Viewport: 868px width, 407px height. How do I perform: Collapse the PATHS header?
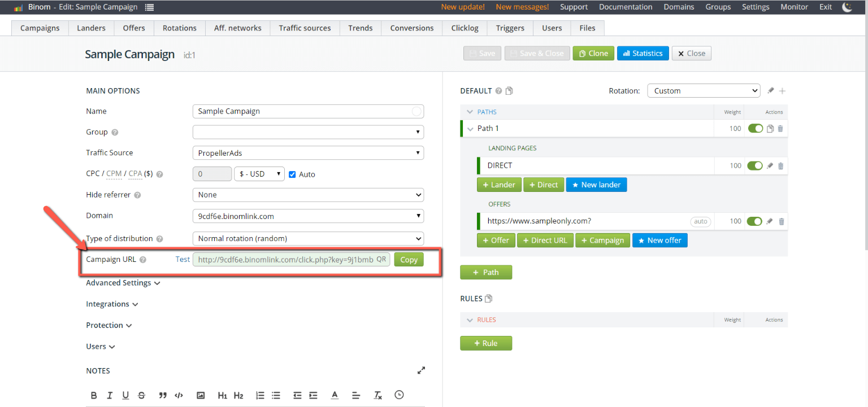pos(469,112)
